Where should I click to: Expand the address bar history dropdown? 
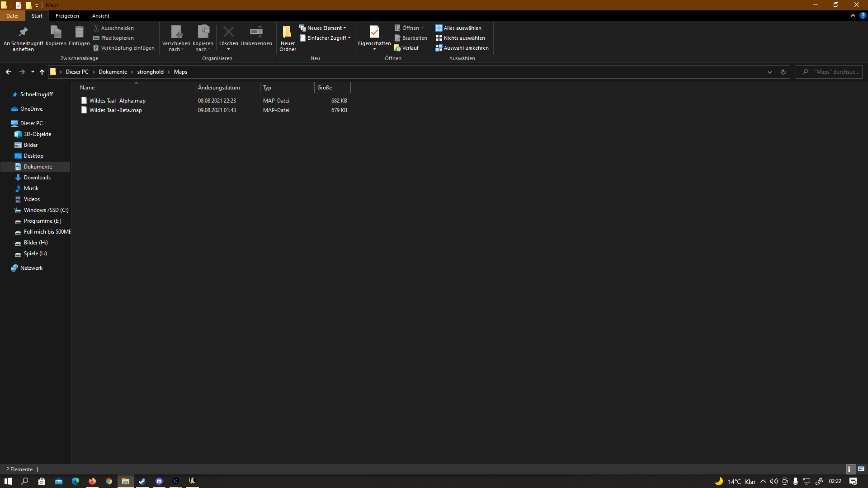[769, 72]
